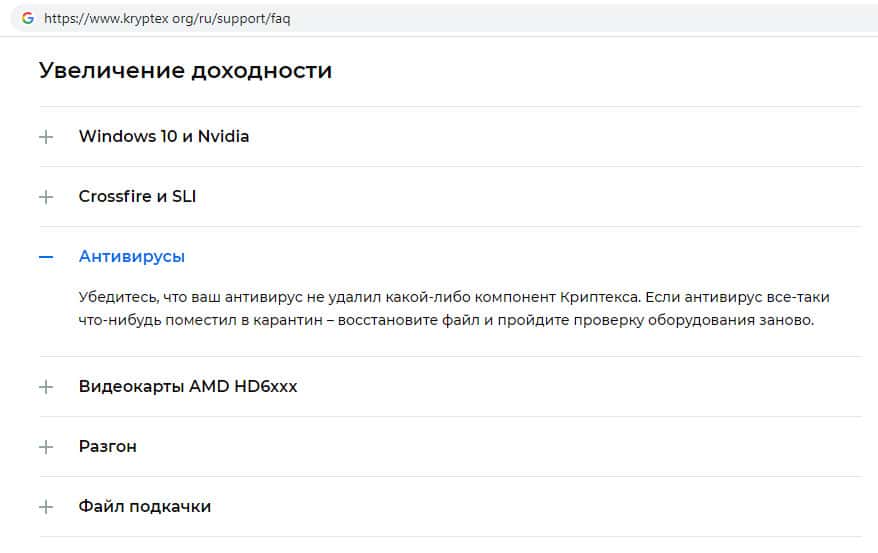The width and height of the screenshot is (878, 553).
Task: Click the Увеличение доходности heading
Action: pyautogui.click(x=186, y=71)
